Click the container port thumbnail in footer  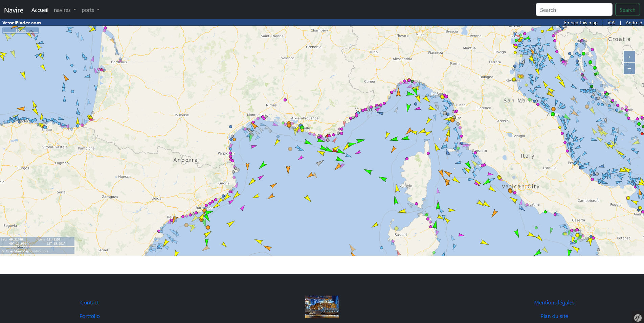tap(322, 307)
